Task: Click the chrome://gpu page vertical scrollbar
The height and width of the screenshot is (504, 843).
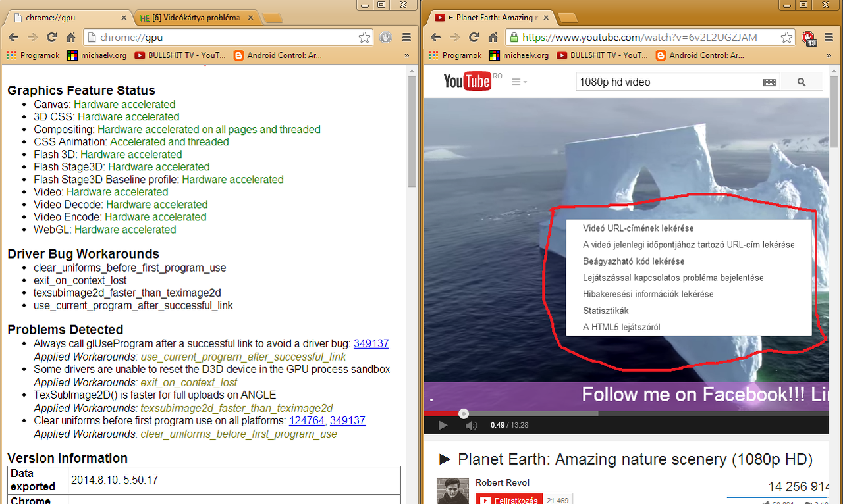Action: [x=412, y=132]
